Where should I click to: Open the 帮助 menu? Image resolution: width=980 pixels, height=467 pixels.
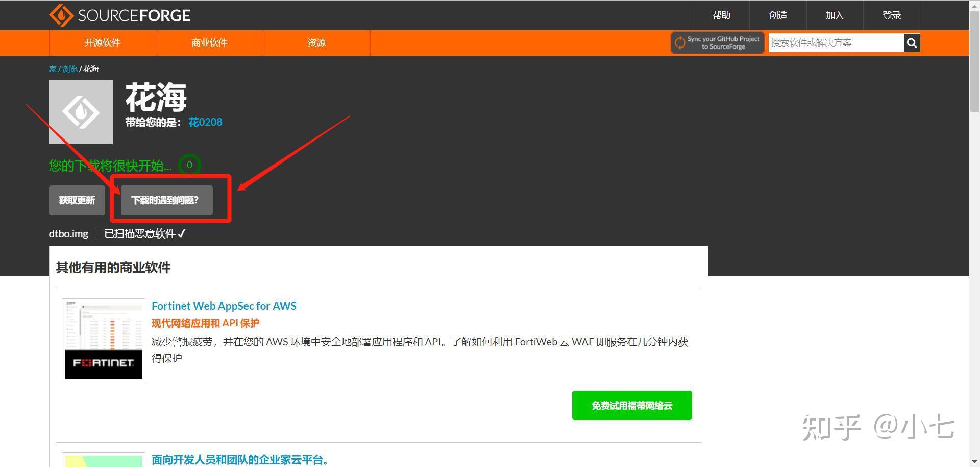[721, 15]
